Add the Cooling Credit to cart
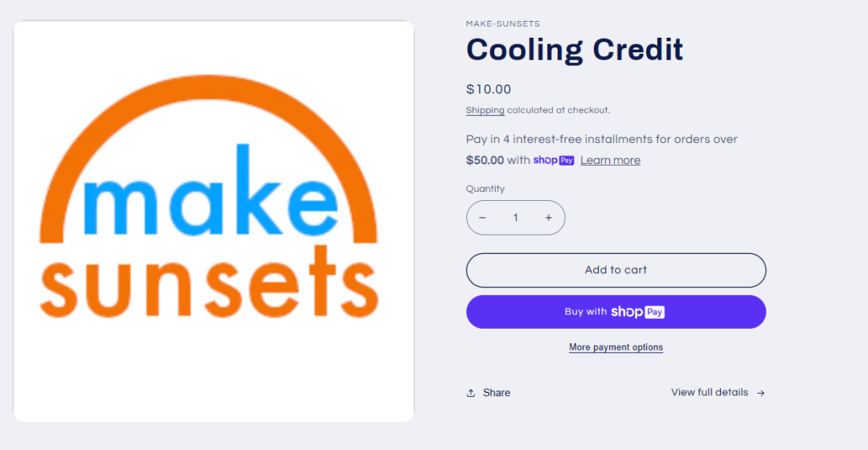Viewport: 868px width, 450px height. click(616, 270)
